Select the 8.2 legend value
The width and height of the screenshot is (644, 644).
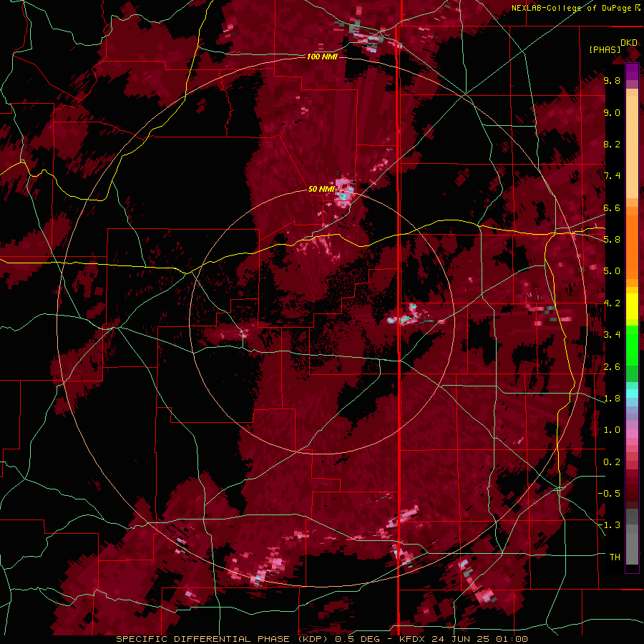click(612, 144)
